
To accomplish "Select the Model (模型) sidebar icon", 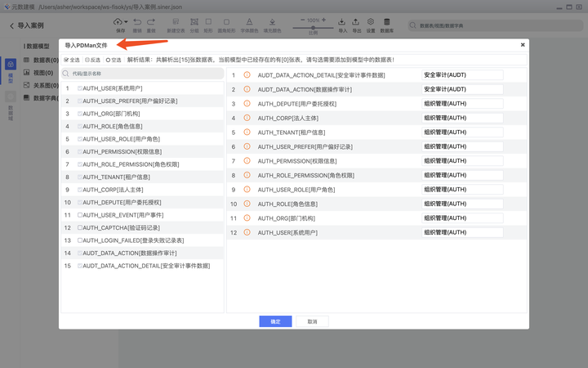I will 11,65.
